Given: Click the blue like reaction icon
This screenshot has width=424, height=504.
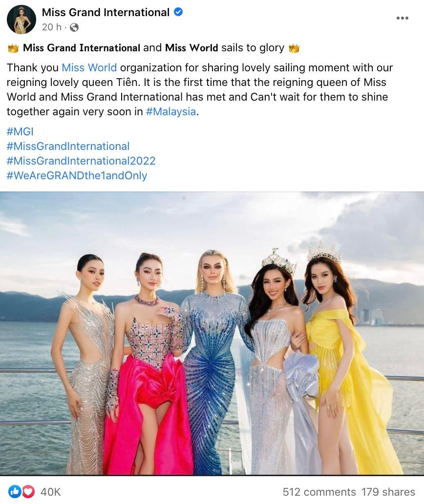Looking at the screenshot, I should (15, 491).
